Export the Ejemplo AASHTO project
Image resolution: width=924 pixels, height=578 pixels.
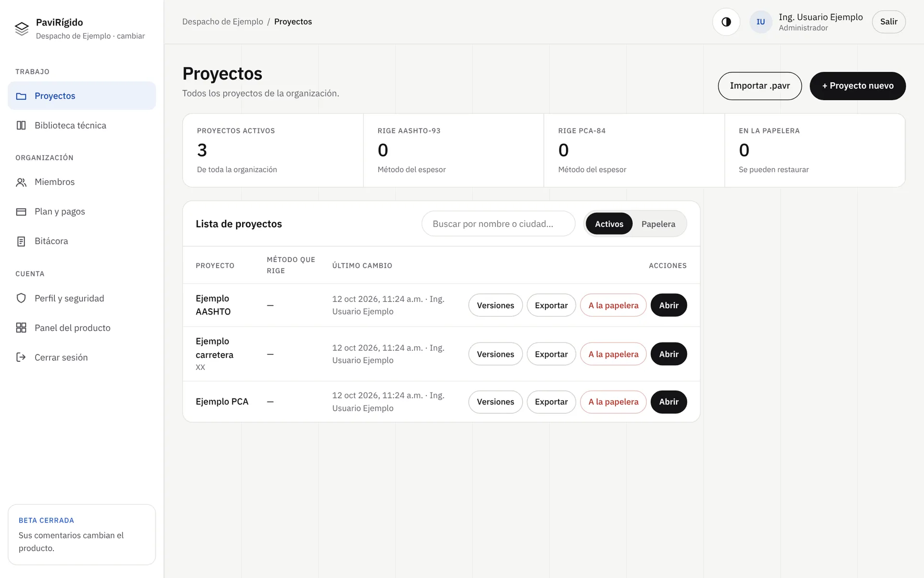click(551, 305)
